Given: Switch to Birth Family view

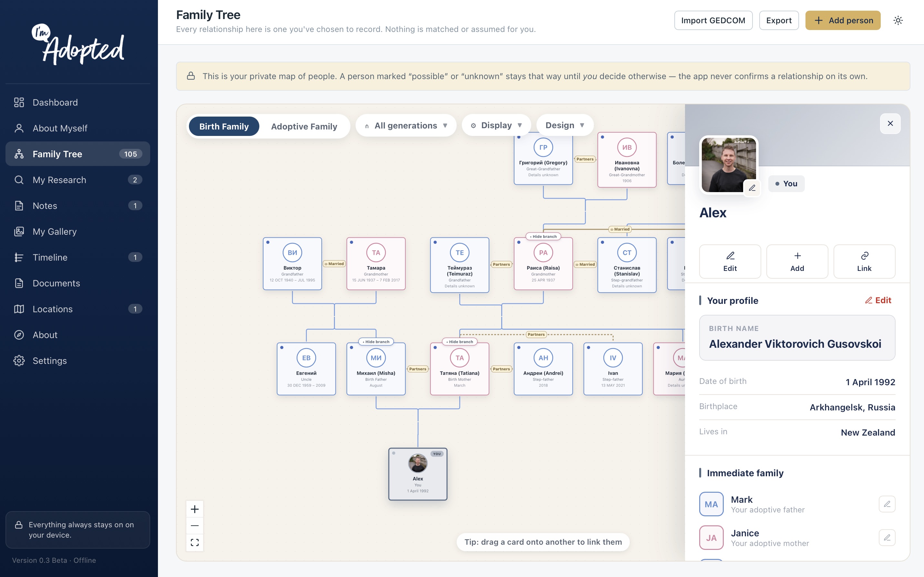Looking at the screenshot, I should [x=224, y=126].
